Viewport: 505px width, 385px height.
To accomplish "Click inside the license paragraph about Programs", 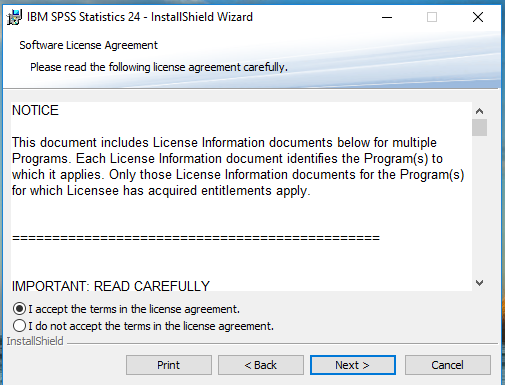I will (238, 167).
